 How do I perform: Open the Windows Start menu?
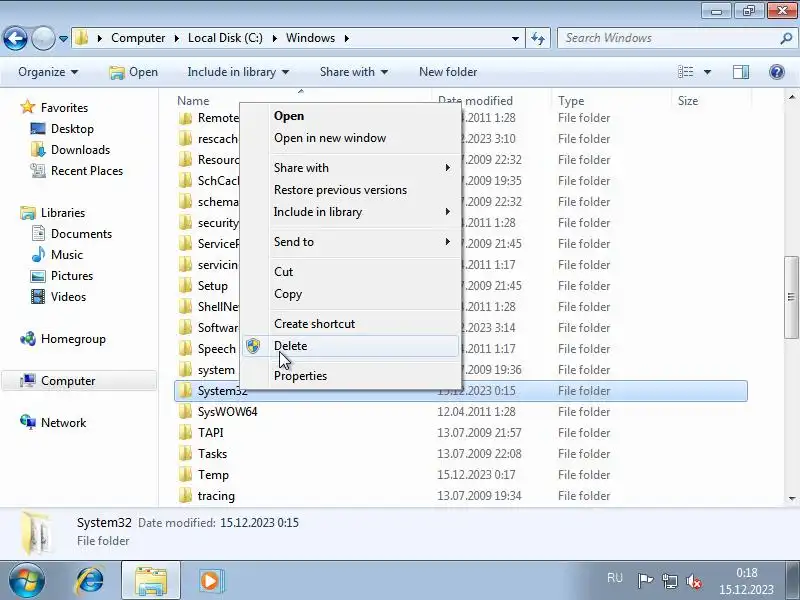tap(26, 580)
